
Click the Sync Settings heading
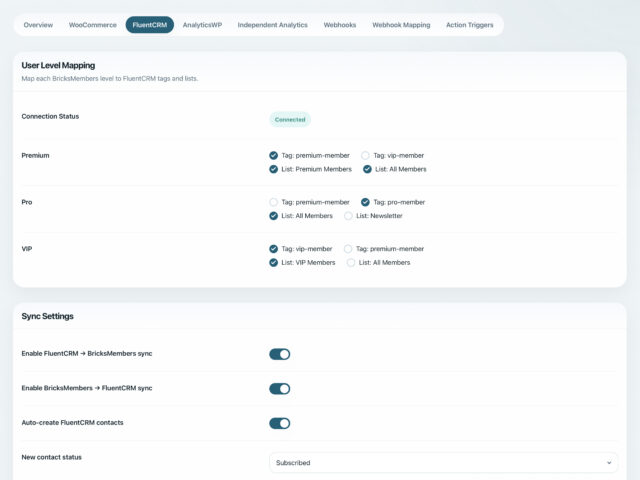tap(47, 316)
